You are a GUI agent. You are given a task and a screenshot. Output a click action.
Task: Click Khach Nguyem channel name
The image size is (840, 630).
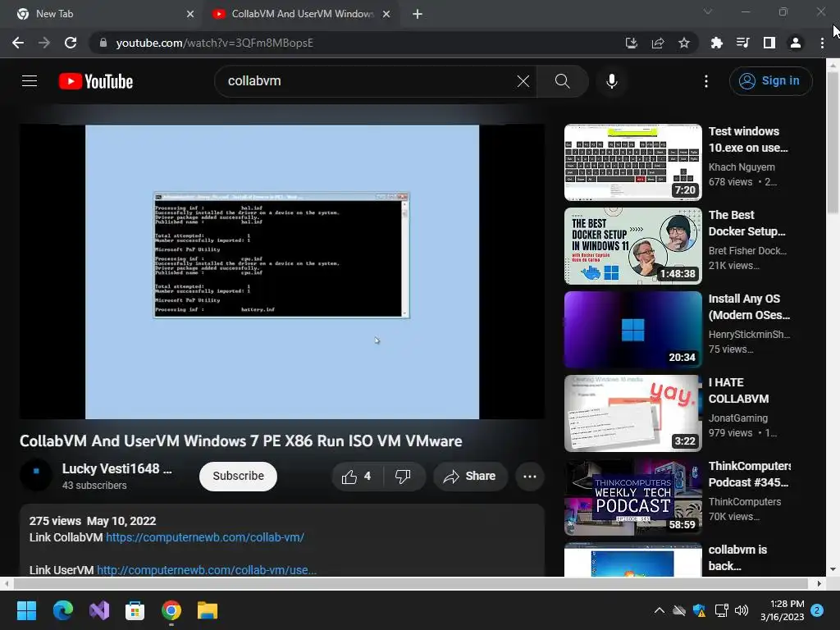pyautogui.click(x=742, y=167)
